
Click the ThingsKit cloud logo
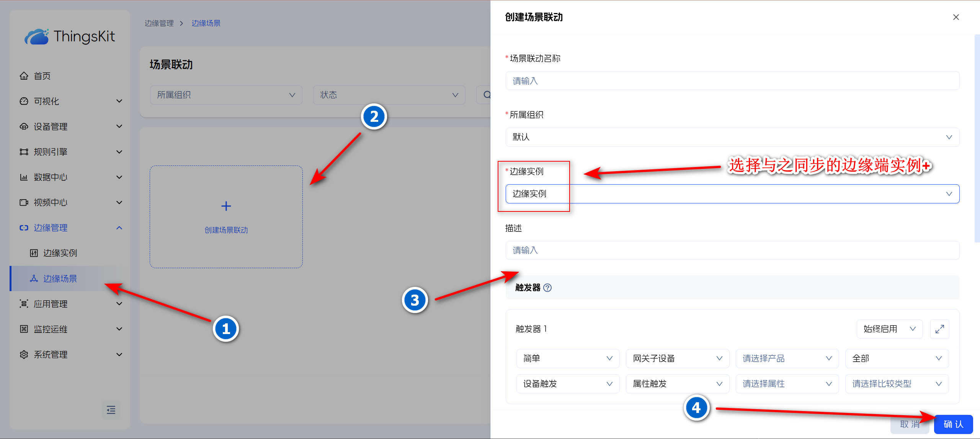point(37,37)
